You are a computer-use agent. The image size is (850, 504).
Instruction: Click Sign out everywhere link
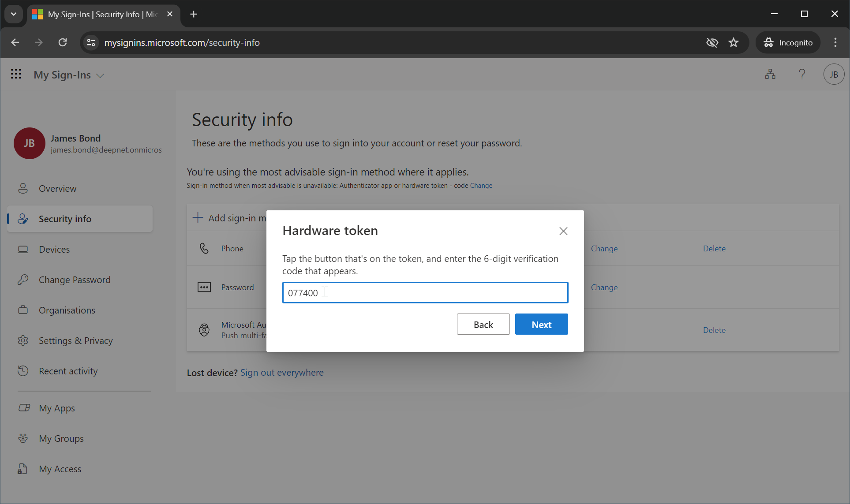click(282, 373)
